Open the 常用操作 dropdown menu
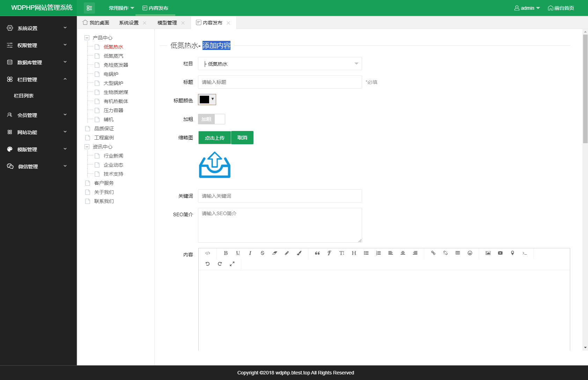The height and width of the screenshot is (380, 588). coord(122,8)
